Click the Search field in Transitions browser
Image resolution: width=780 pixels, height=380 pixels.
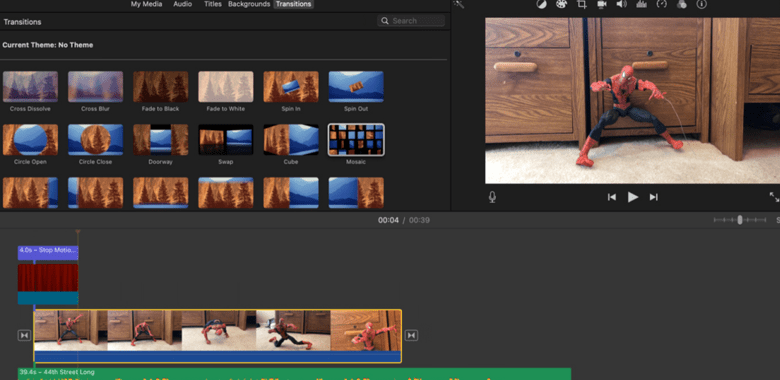pyautogui.click(x=411, y=21)
